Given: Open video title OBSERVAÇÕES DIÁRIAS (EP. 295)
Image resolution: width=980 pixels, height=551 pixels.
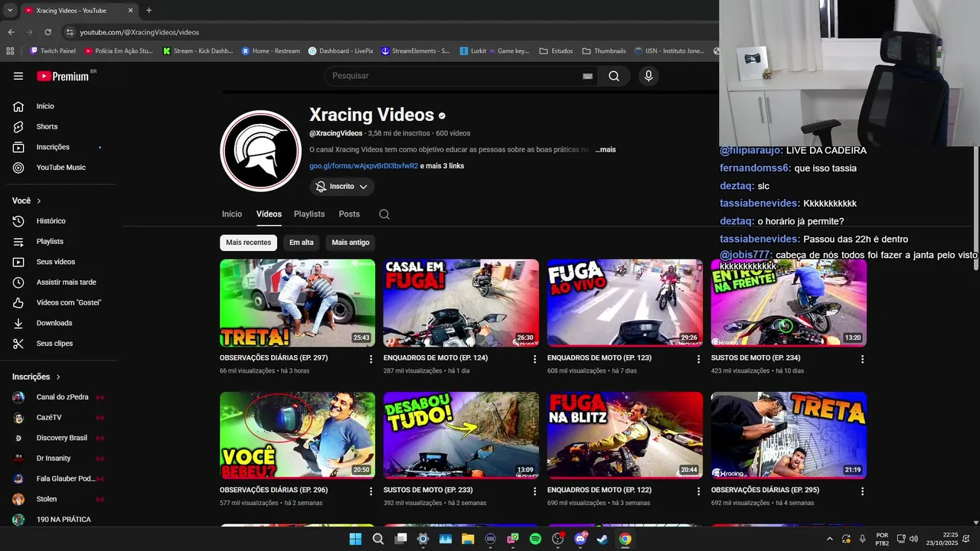Looking at the screenshot, I should (x=765, y=490).
